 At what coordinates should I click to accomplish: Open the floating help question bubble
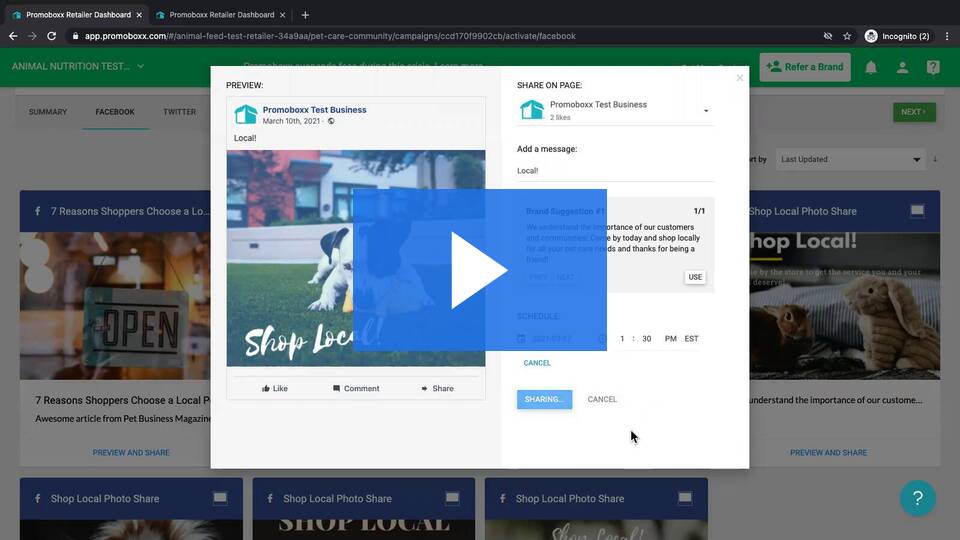click(917, 498)
